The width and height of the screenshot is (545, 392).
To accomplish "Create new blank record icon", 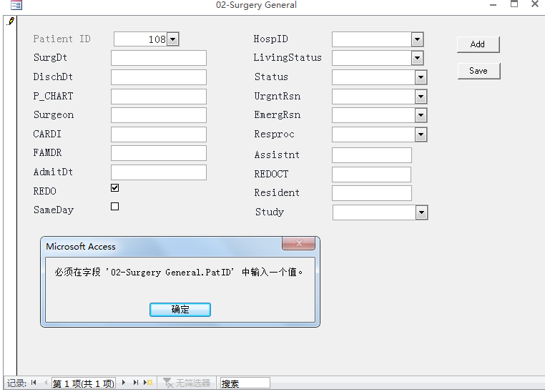I will [x=149, y=383].
